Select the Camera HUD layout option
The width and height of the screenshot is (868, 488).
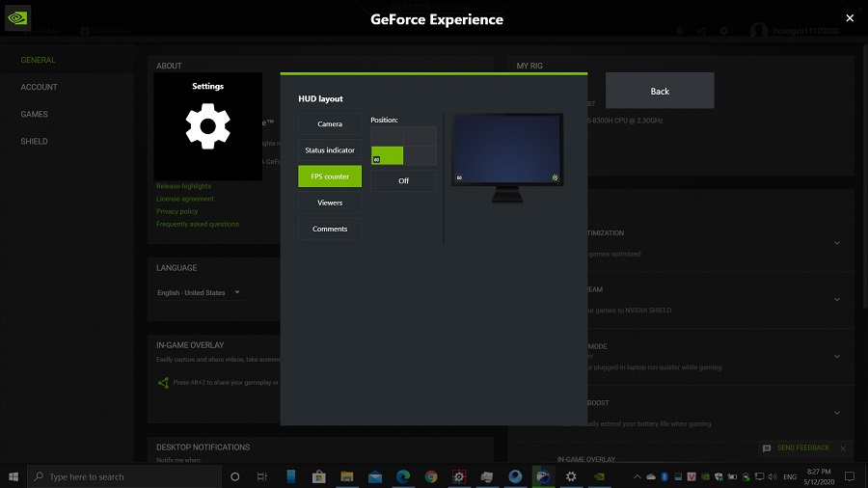click(x=330, y=124)
